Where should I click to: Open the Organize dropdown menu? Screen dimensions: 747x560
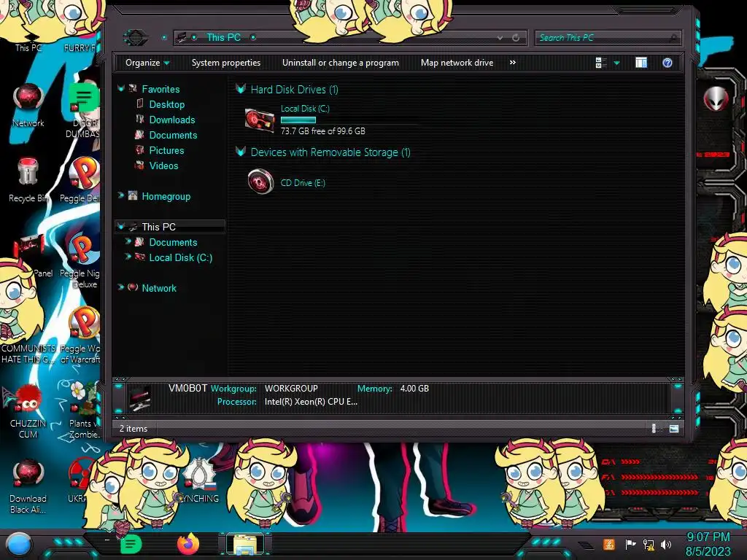click(147, 63)
